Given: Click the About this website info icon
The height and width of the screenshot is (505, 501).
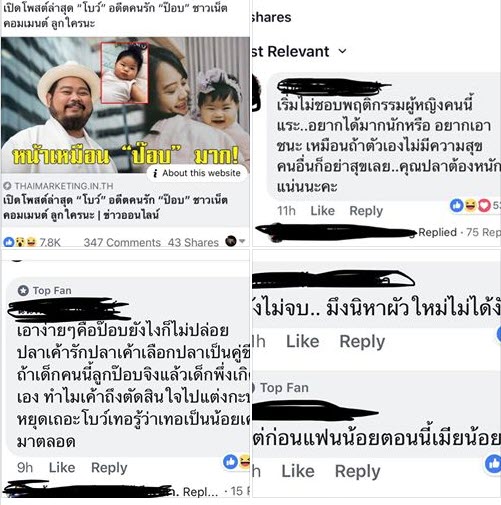Looking at the screenshot, I should (x=155, y=173).
